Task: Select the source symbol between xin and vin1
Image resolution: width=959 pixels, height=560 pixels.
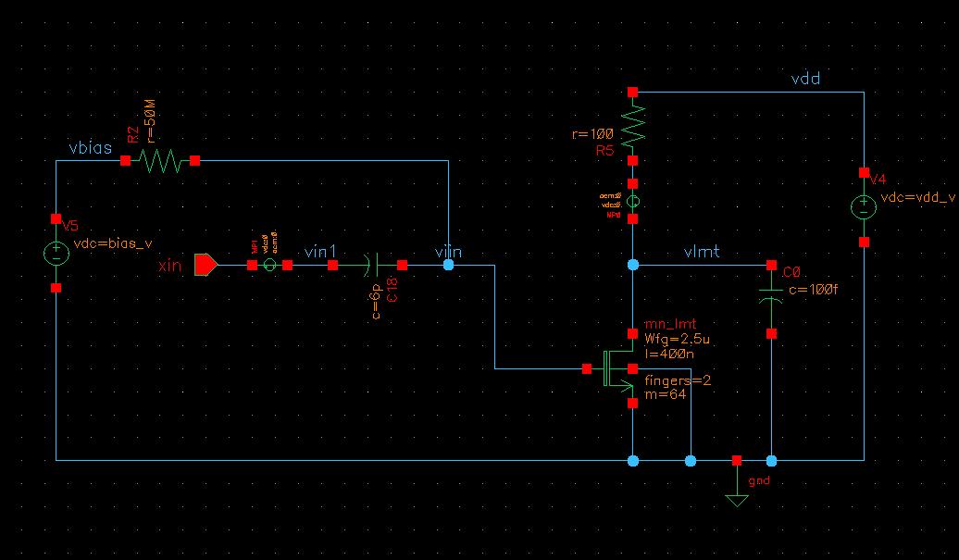Action: click(269, 265)
